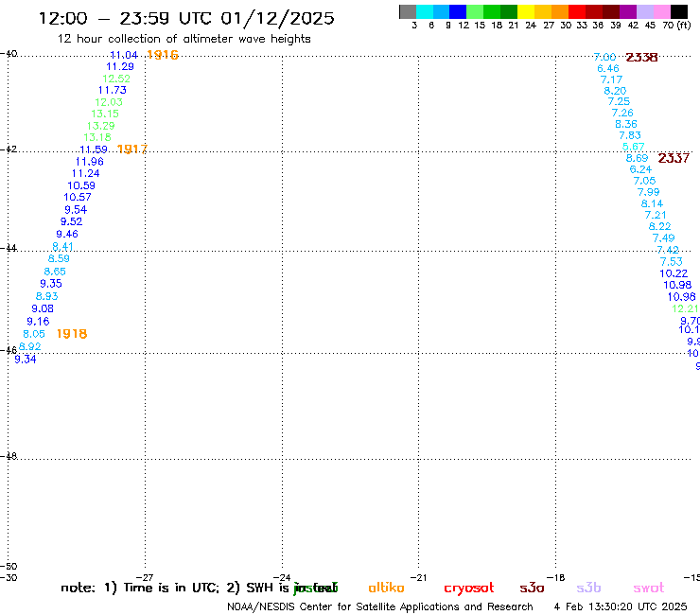Click the purple swatch in the color scale
The image size is (700, 615).
(x=628, y=11)
